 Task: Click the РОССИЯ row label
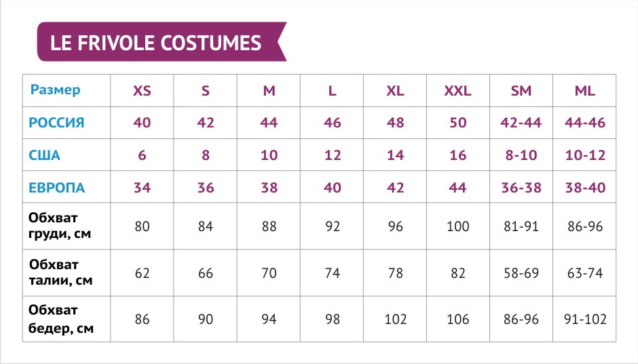(x=56, y=123)
